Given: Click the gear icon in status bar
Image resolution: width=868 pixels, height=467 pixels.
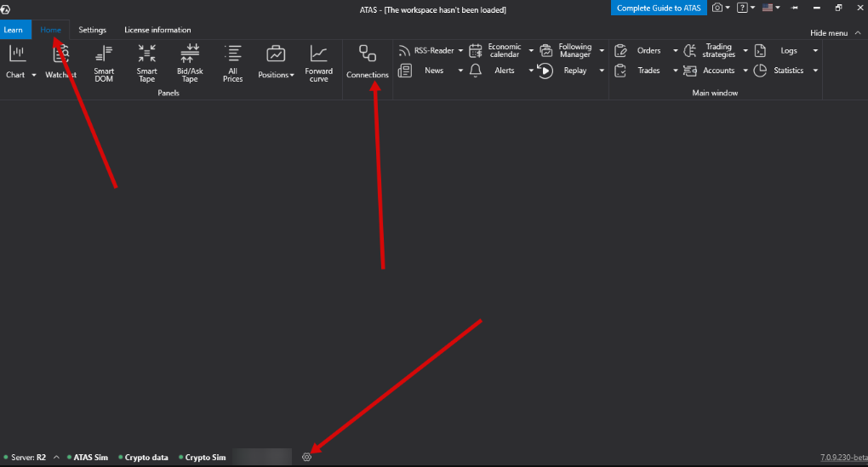Looking at the screenshot, I should 306,457.
